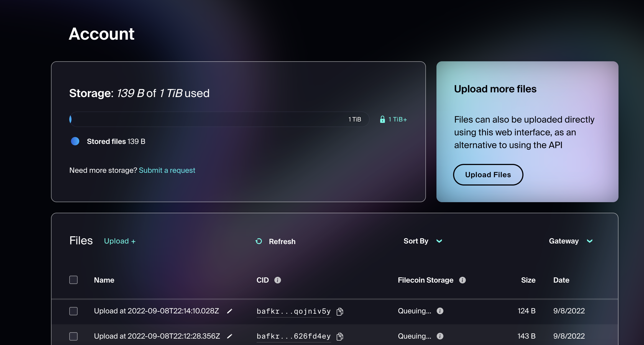The width and height of the screenshot is (644, 345).
Task: Click info icon beside second Queuing status
Action: pos(440,336)
